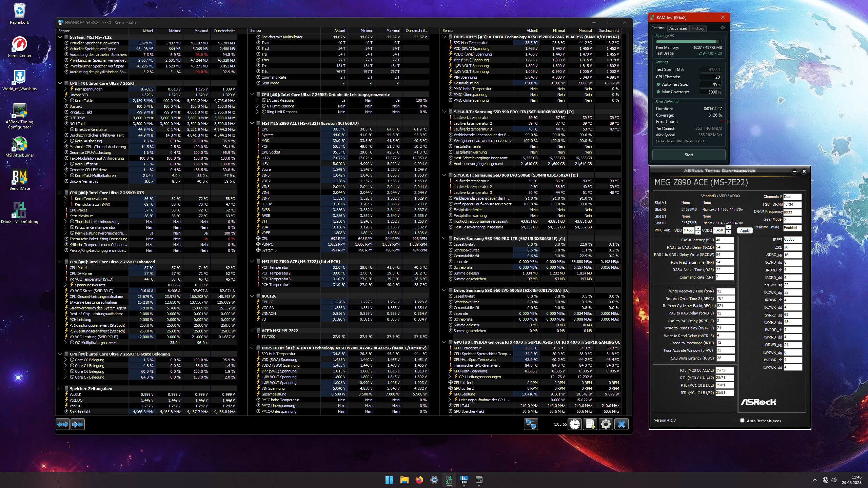Viewport: 868px width, 488px height.
Task: Click the save report log icon
Action: 590,424
